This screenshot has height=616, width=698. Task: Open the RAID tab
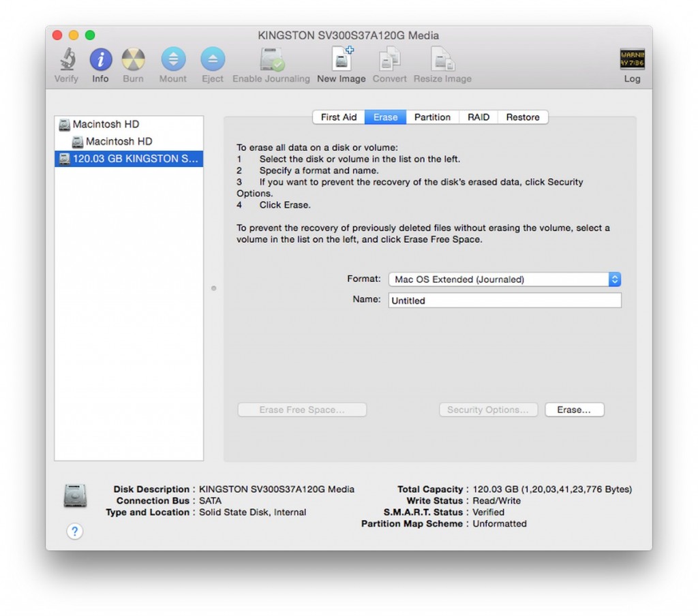(479, 117)
